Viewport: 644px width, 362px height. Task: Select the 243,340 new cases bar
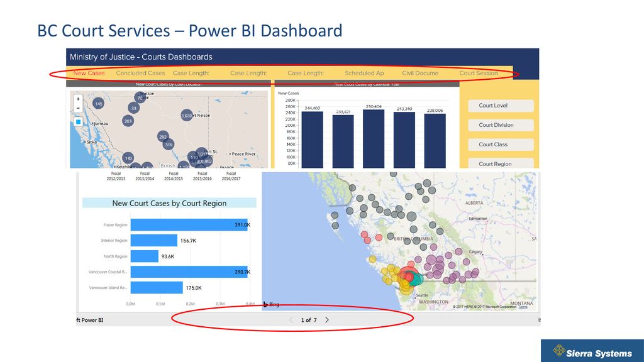tap(404, 140)
